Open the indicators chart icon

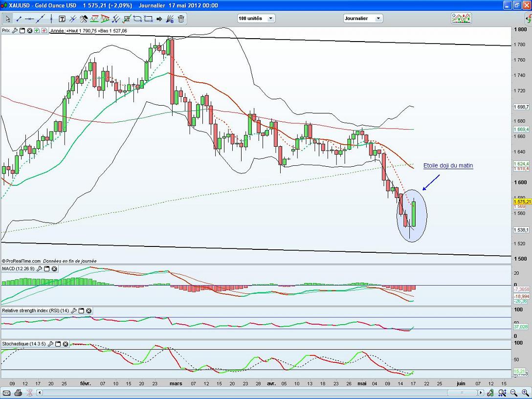(461, 19)
